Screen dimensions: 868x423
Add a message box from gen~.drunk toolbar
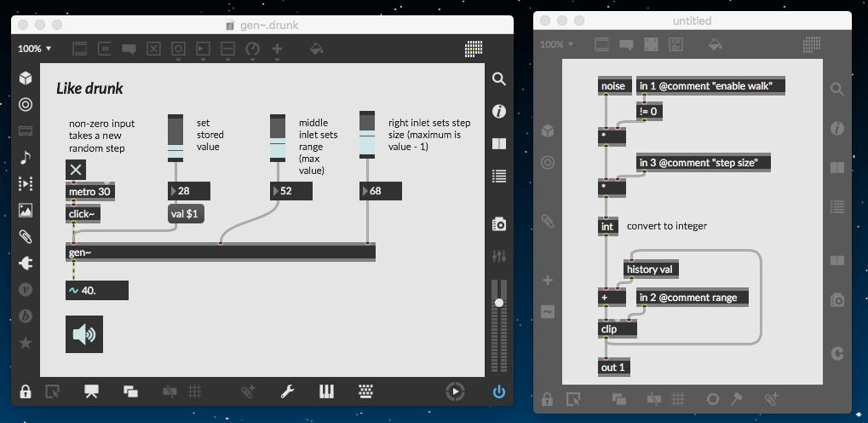point(105,49)
